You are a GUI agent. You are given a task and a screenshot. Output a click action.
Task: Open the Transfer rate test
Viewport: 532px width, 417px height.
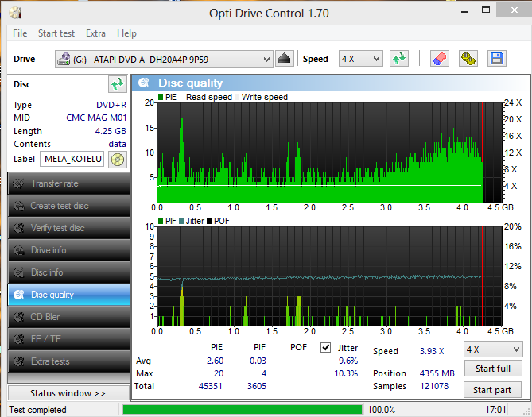[x=69, y=183]
